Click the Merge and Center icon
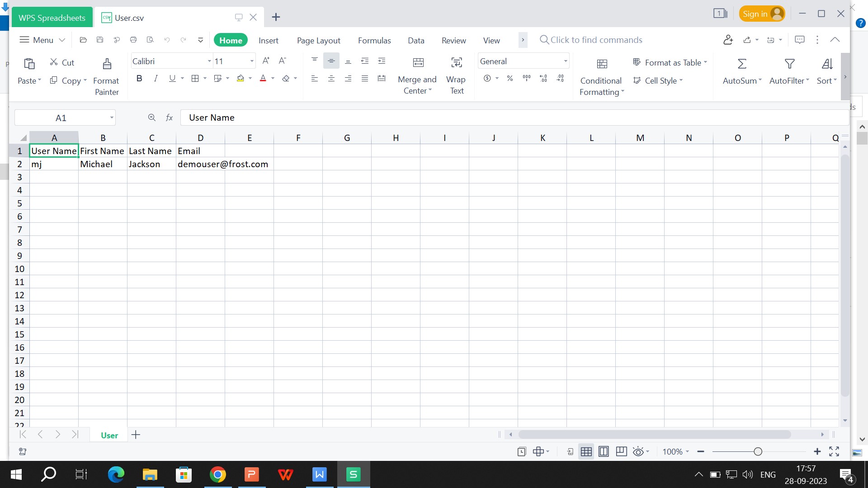The image size is (868, 488). click(419, 62)
